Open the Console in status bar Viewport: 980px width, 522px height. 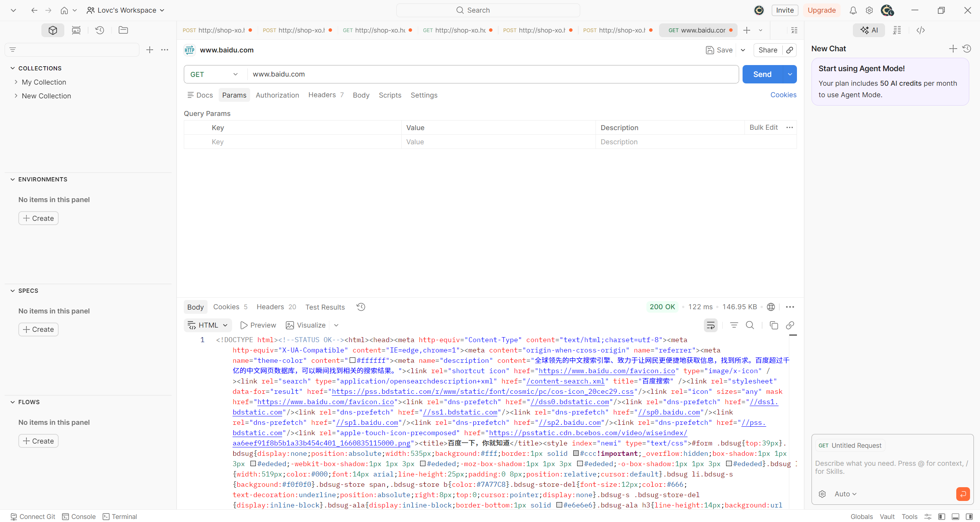coord(79,517)
